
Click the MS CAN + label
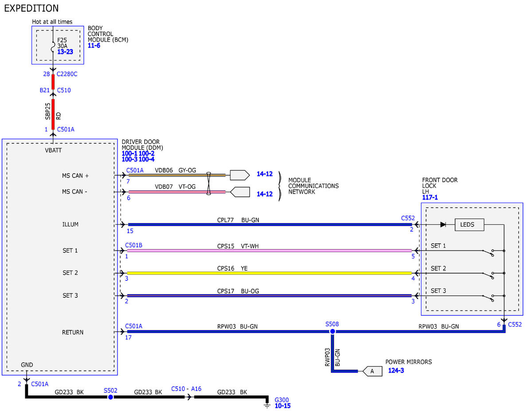[x=75, y=176]
